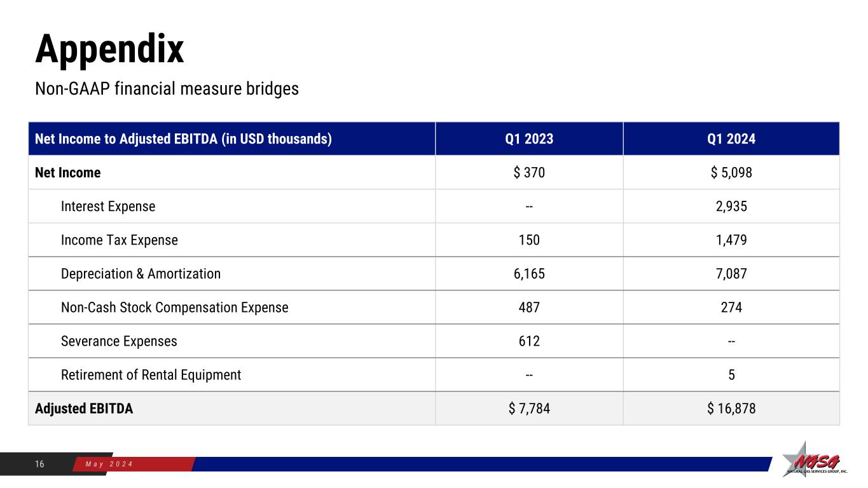Click the Q1 2023 column header
This screenshot has height=488, width=868.
[528, 139]
